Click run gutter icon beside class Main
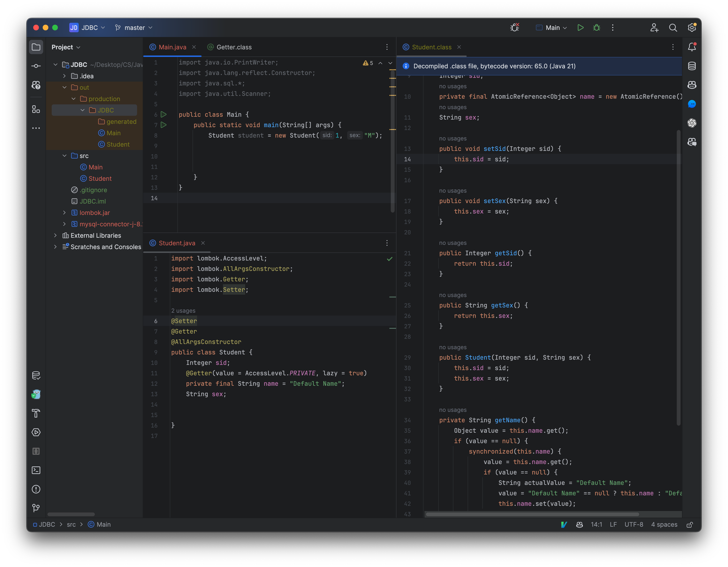728x567 pixels. tap(164, 114)
